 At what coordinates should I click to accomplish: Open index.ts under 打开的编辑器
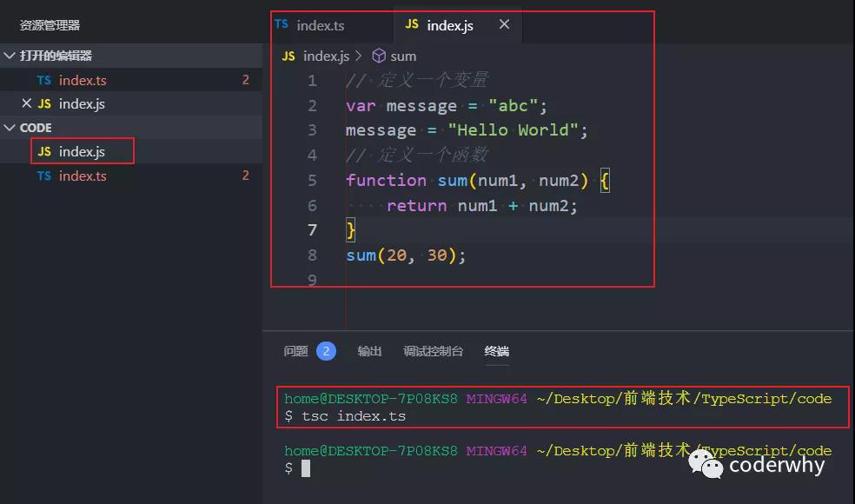[x=131, y=80]
